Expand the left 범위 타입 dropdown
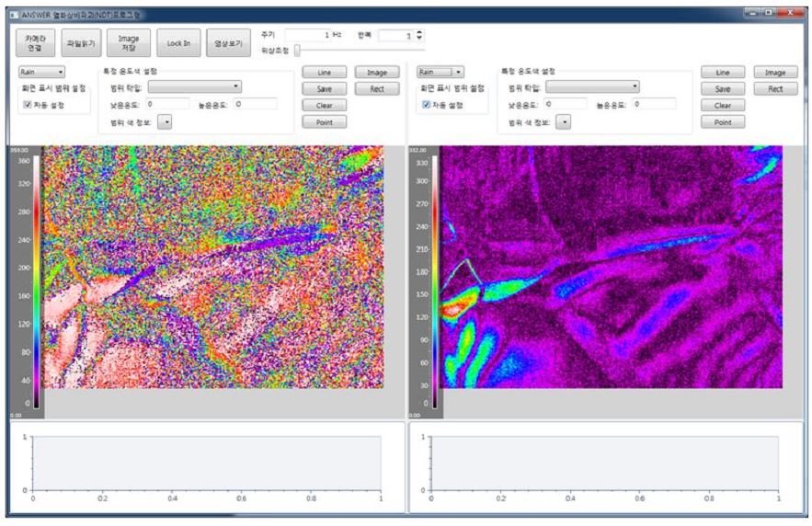Viewport: 812px width, 526px height. [194, 86]
